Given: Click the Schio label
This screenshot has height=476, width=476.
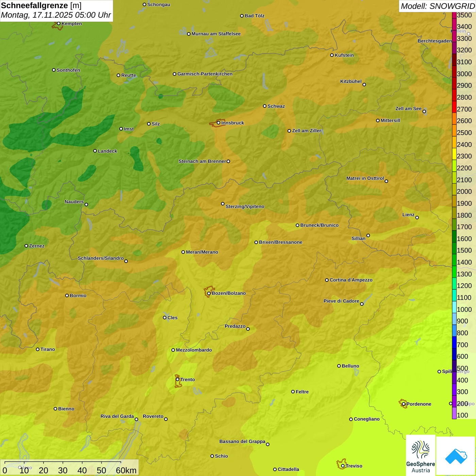Looking at the screenshot, I should (x=221, y=456).
